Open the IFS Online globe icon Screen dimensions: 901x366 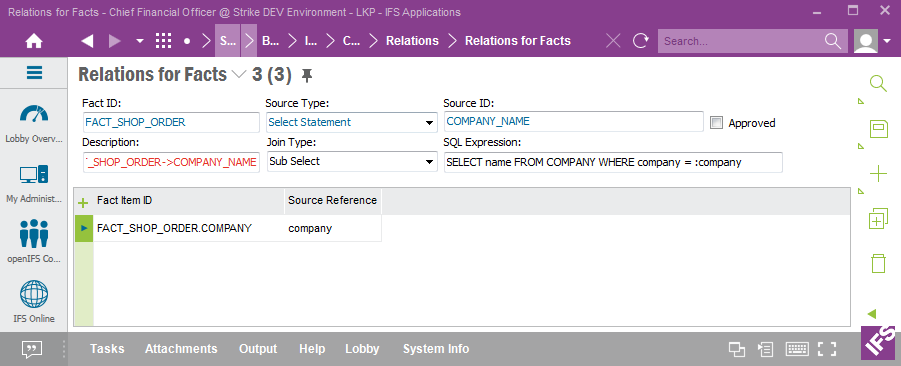[34, 294]
